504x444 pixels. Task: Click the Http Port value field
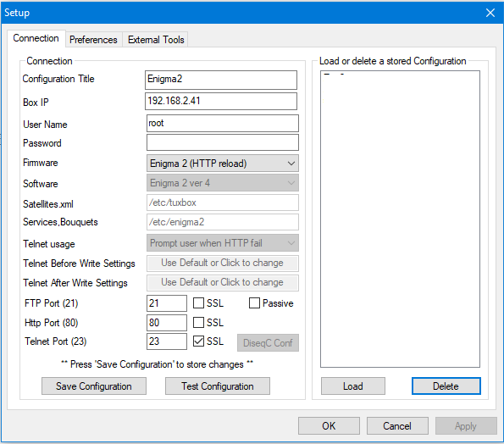pyautogui.click(x=167, y=323)
